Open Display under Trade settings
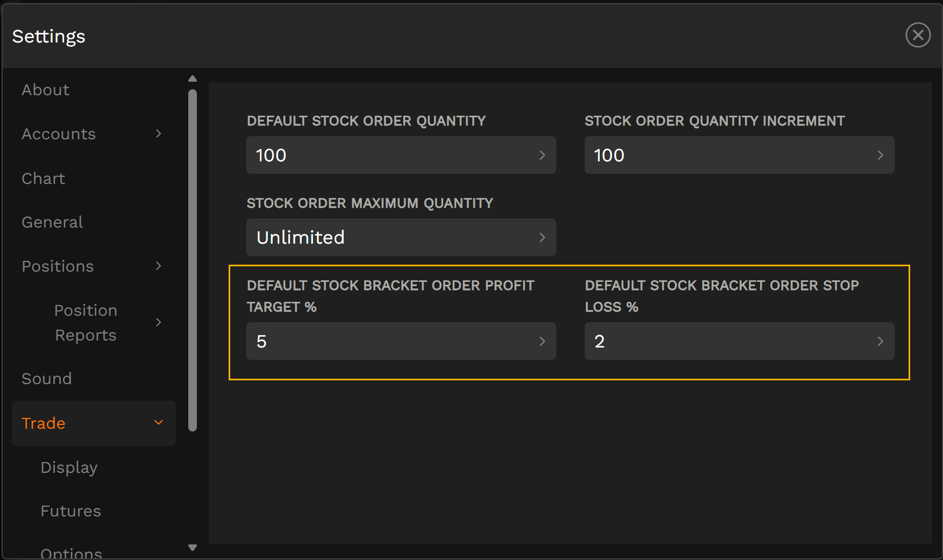Screen dimensions: 943x560 coord(69,467)
